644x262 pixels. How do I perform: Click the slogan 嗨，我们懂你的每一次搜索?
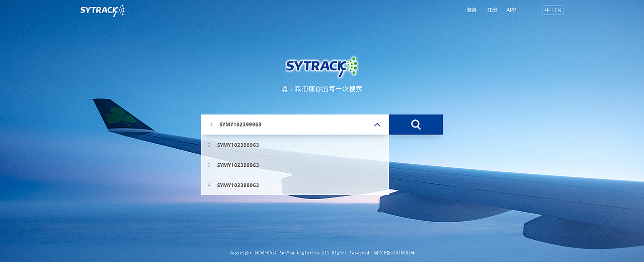click(x=322, y=89)
